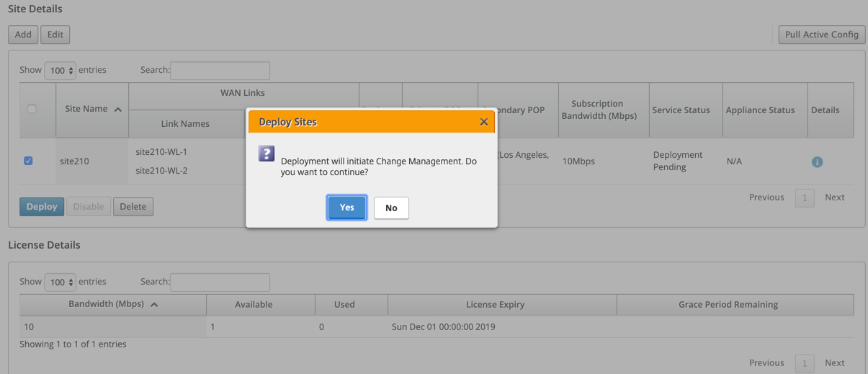This screenshot has width=868, height=374.
Task: Click Deployment Pending service status
Action: tap(677, 161)
